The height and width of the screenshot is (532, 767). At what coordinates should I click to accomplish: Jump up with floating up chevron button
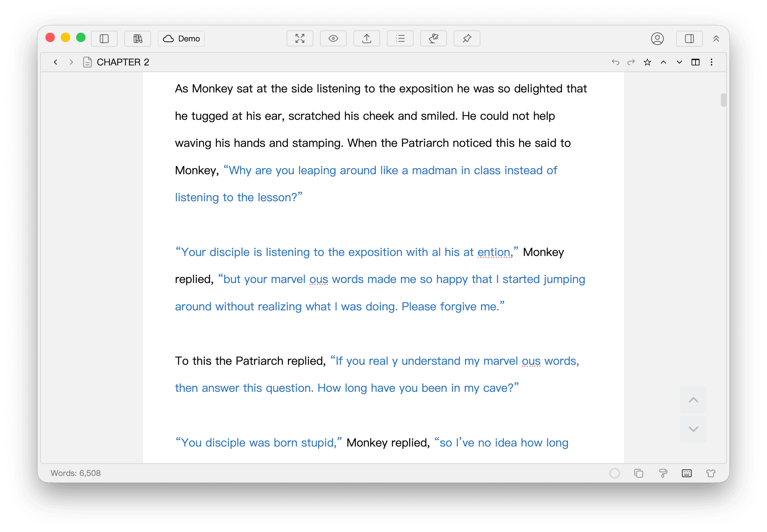coord(694,400)
